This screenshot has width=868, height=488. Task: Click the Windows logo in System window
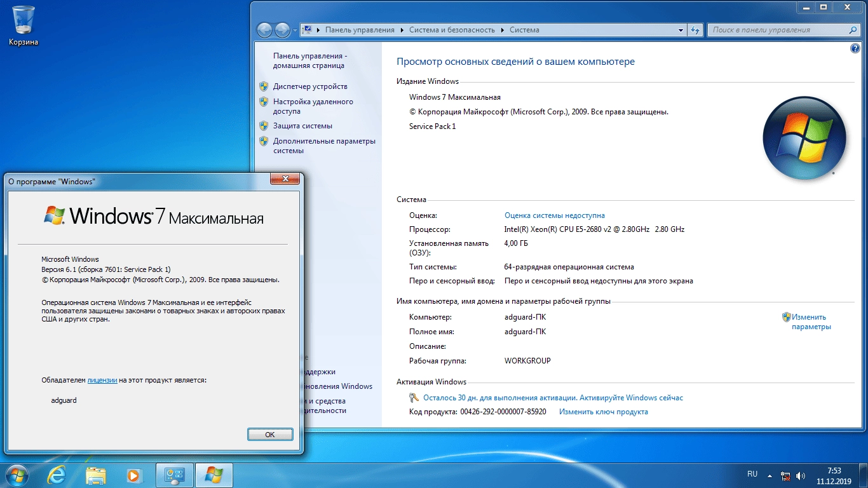coord(804,137)
